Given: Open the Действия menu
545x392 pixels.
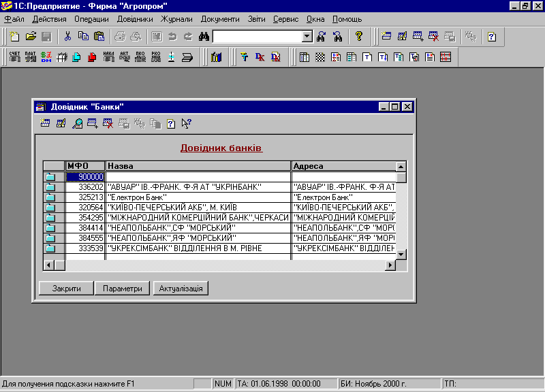Looking at the screenshot, I should (x=49, y=19).
